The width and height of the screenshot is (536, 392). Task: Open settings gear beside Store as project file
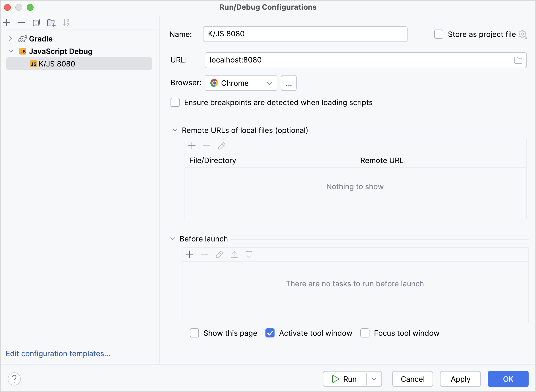point(523,34)
